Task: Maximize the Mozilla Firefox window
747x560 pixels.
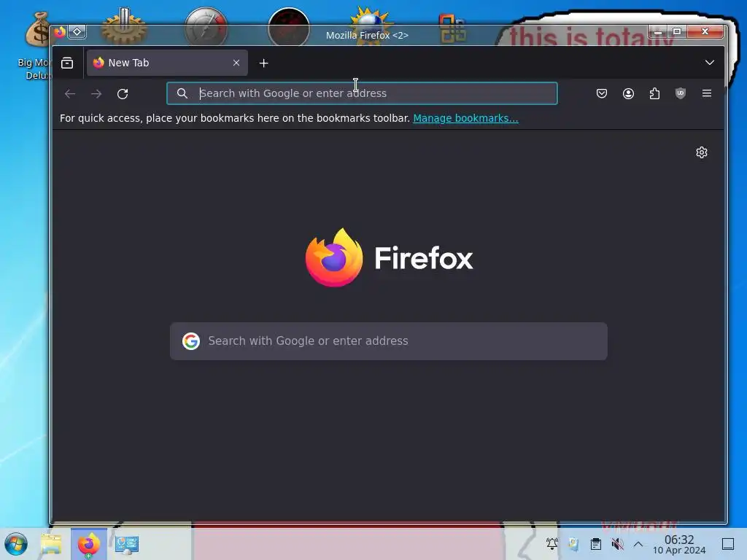Action: (676, 32)
